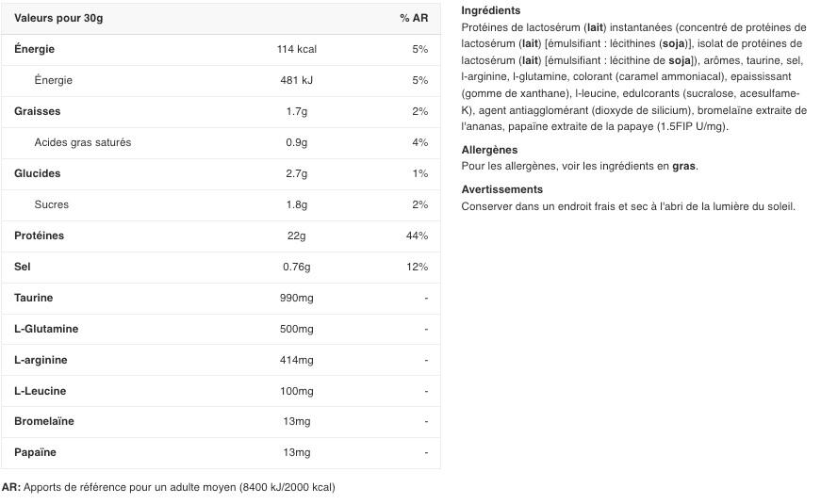Click the 'Ingrédients' section heading
The width and height of the screenshot is (821, 504).
(491, 10)
